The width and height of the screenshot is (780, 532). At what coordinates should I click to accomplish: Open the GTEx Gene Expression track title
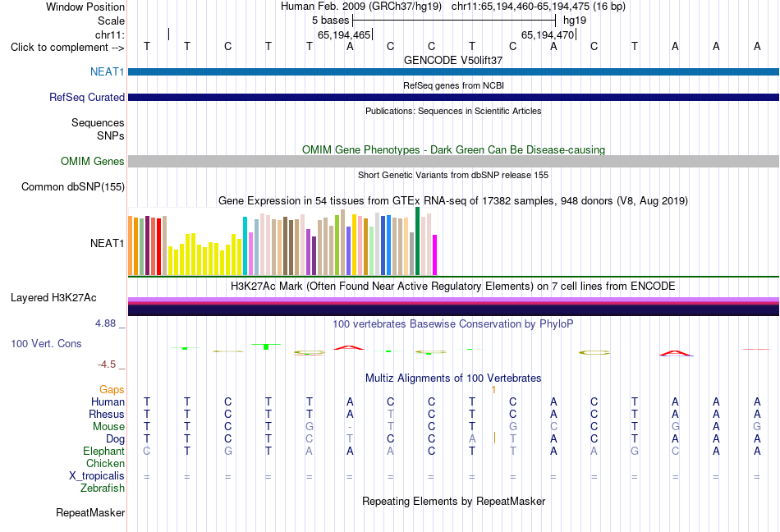click(453, 200)
